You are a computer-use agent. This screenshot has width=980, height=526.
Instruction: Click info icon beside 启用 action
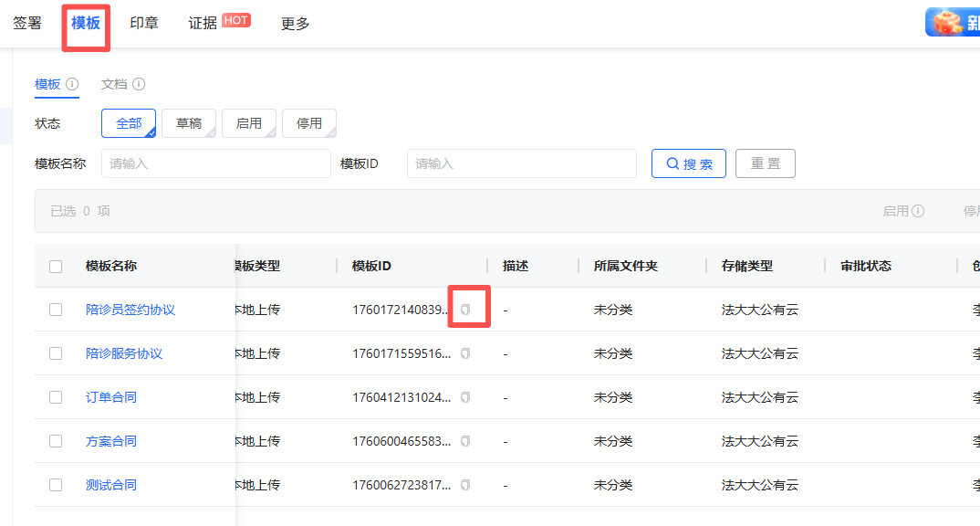click(918, 211)
